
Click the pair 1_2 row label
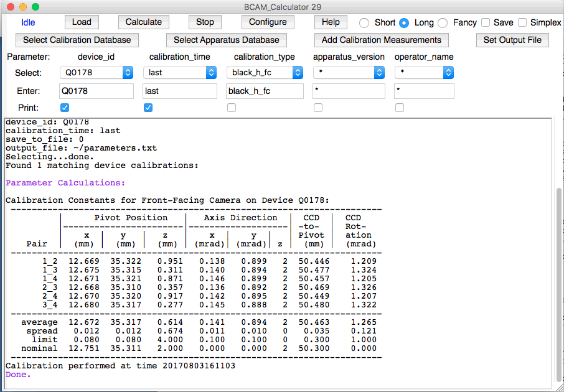(x=50, y=261)
